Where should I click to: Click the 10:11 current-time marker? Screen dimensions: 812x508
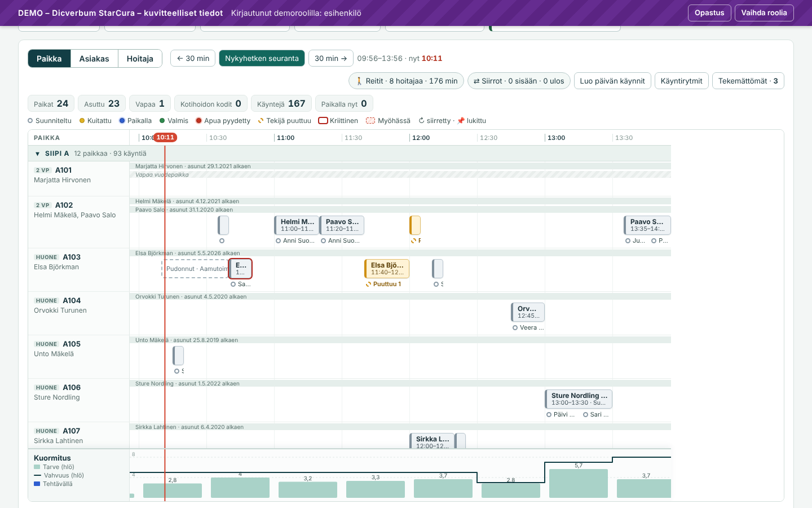click(165, 137)
